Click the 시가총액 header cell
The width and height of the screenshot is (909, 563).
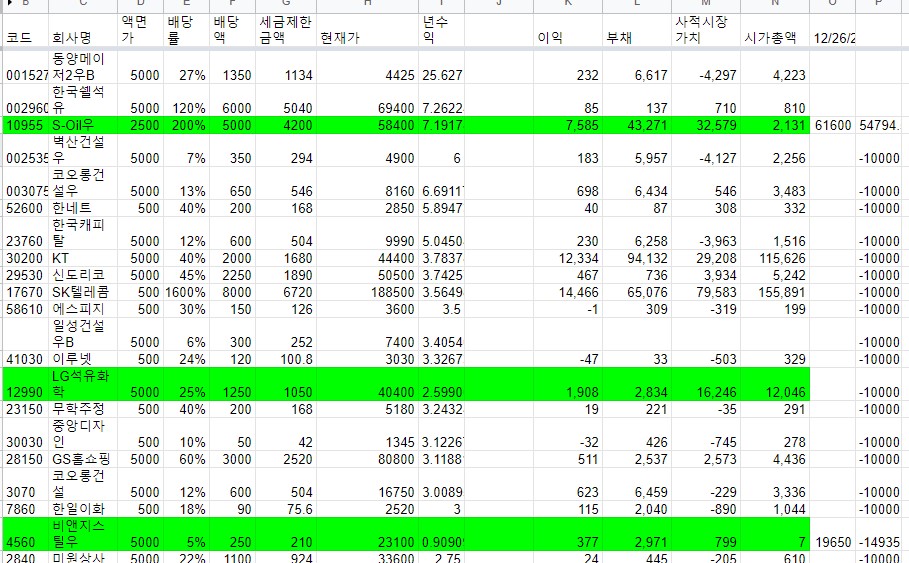775,30
